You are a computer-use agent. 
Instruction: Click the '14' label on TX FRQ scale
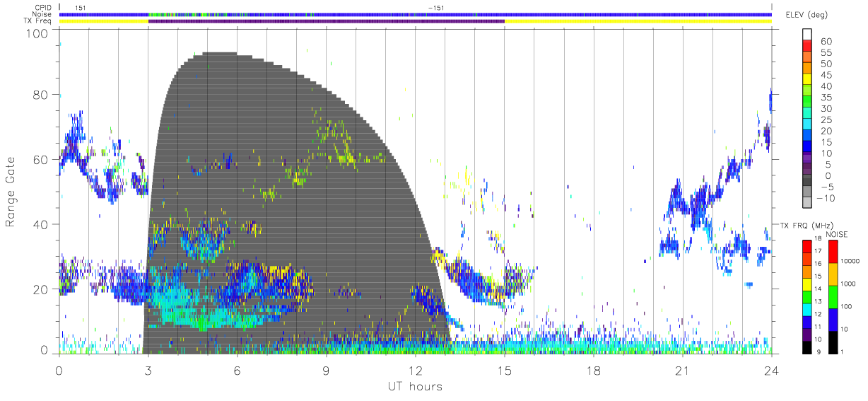[x=817, y=289]
